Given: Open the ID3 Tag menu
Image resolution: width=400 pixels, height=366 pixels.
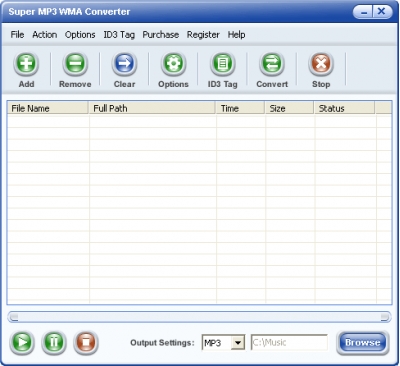Looking at the screenshot, I should pyautogui.click(x=119, y=35).
